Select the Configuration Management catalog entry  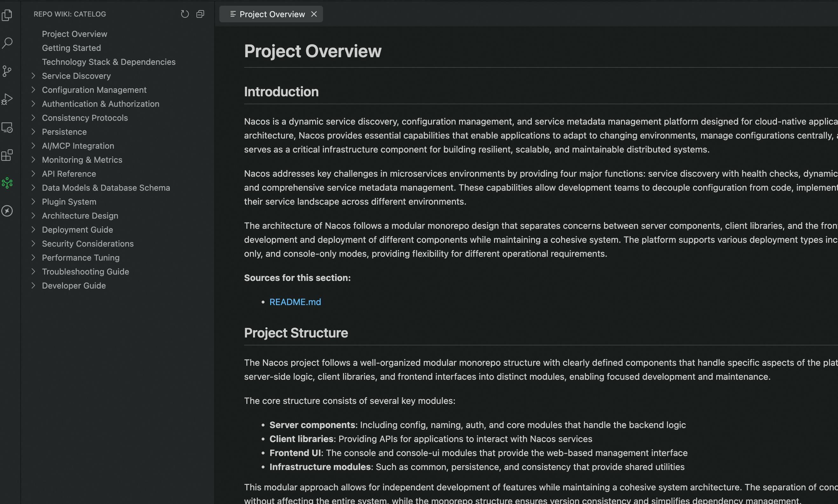tap(94, 90)
